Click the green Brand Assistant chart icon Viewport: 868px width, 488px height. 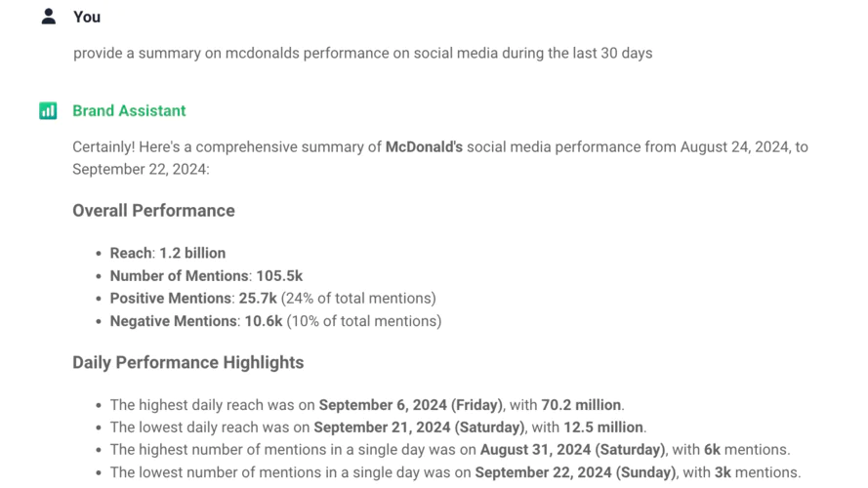pos(48,111)
